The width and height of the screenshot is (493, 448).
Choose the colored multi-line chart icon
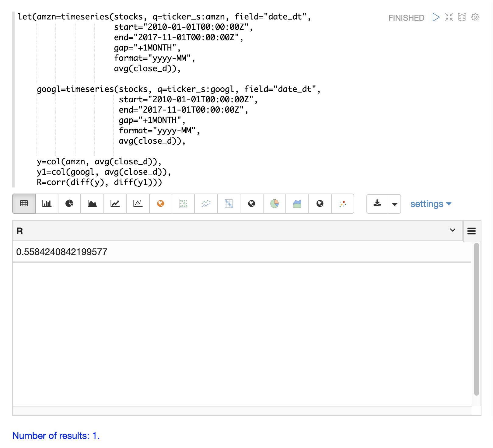click(206, 204)
